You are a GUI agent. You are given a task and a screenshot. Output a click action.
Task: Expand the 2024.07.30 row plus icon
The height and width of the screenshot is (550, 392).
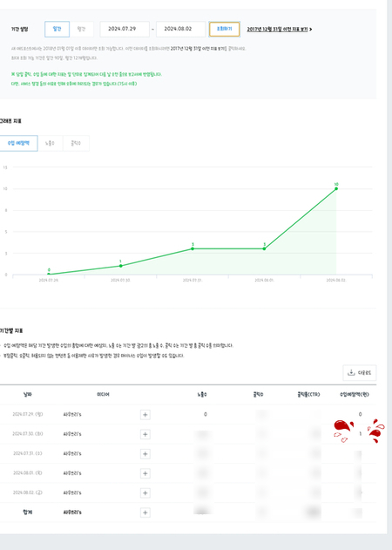(x=145, y=434)
